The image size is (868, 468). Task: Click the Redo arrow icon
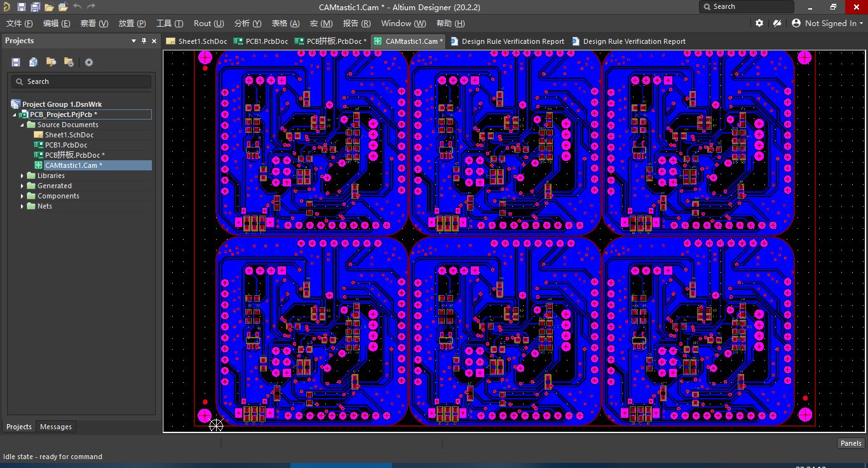[90, 6]
